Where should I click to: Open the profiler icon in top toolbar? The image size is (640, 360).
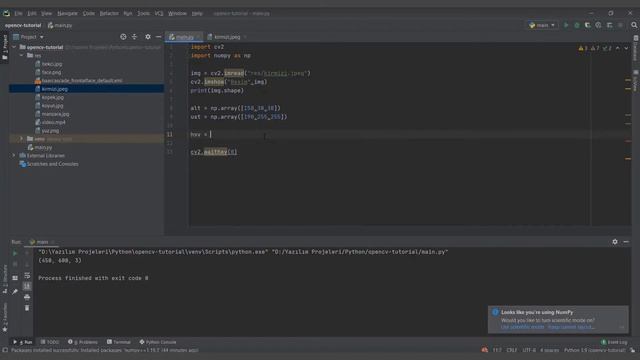pos(598,25)
